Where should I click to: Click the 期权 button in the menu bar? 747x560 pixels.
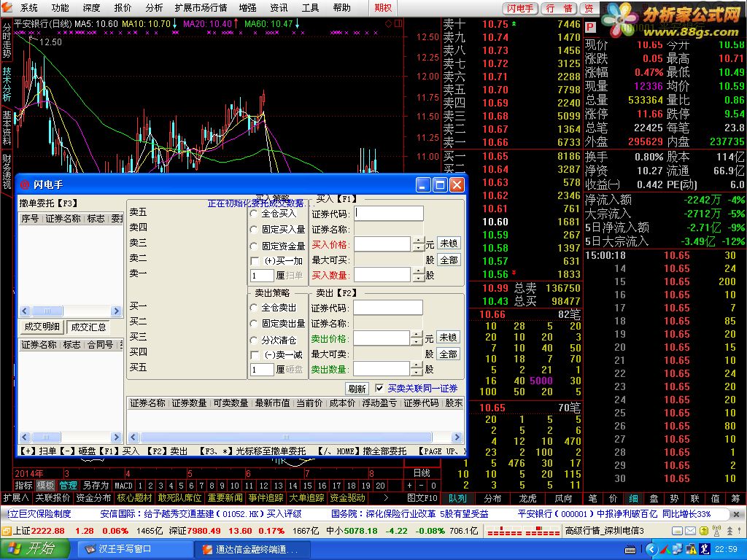coord(383,8)
